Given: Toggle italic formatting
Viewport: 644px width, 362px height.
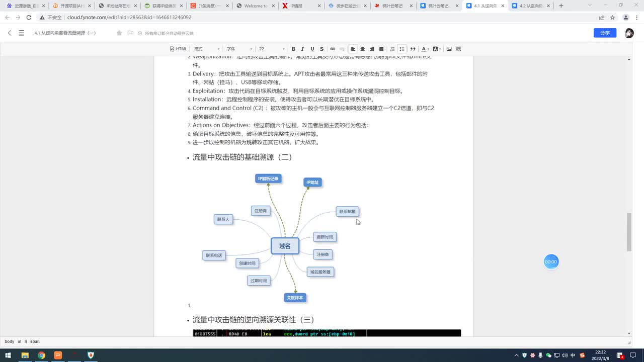Looking at the screenshot, I should tap(302, 49).
